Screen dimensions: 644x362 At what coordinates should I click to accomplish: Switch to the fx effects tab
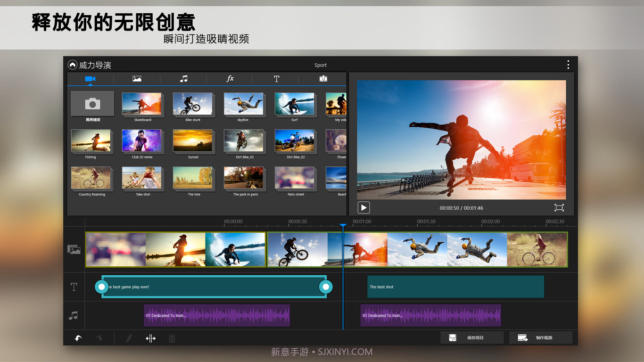click(x=230, y=79)
